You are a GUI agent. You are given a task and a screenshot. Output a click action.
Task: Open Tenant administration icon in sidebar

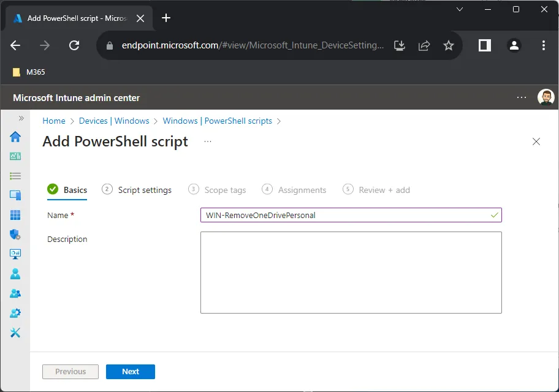click(15, 313)
